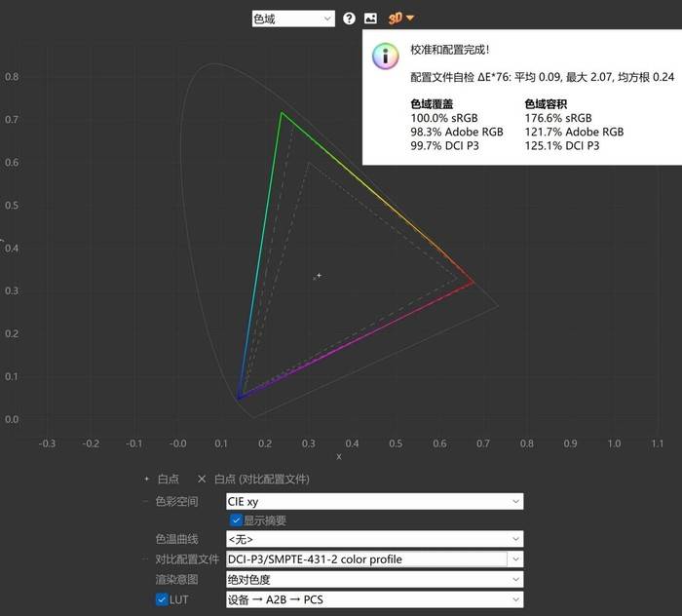The height and width of the screenshot is (616, 682).
Task: Click the 色域容积 heading
Action: coord(546,104)
